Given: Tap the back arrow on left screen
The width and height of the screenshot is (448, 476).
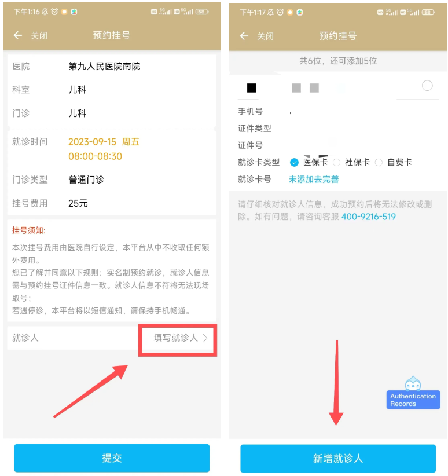Looking at the screenshot, I should pyautogui.click(x=18, y=35).
